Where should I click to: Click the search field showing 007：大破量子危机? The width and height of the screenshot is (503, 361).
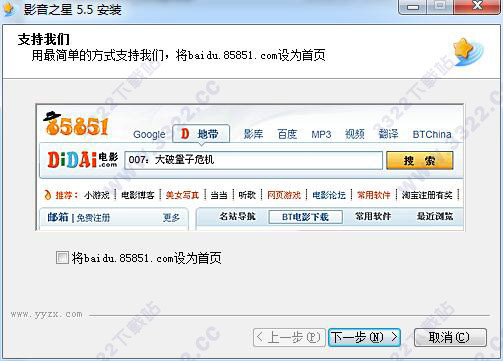click(254, 160)
